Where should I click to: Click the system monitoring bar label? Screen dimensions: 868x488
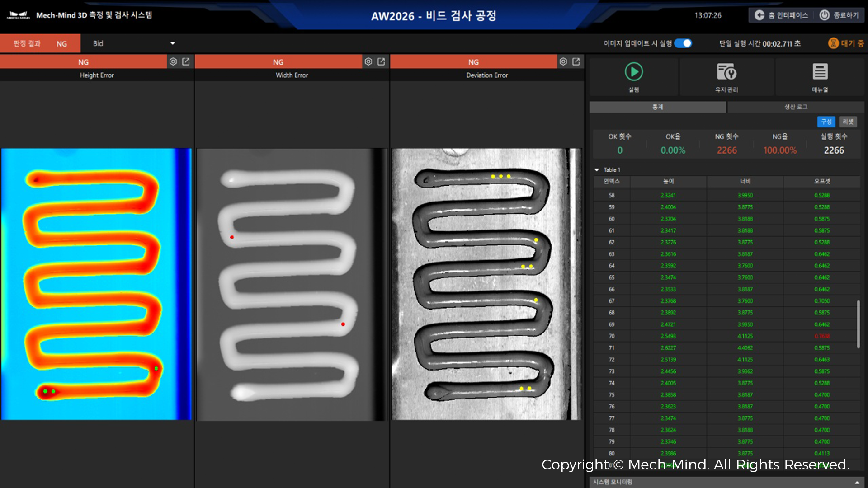coord(613,482)
